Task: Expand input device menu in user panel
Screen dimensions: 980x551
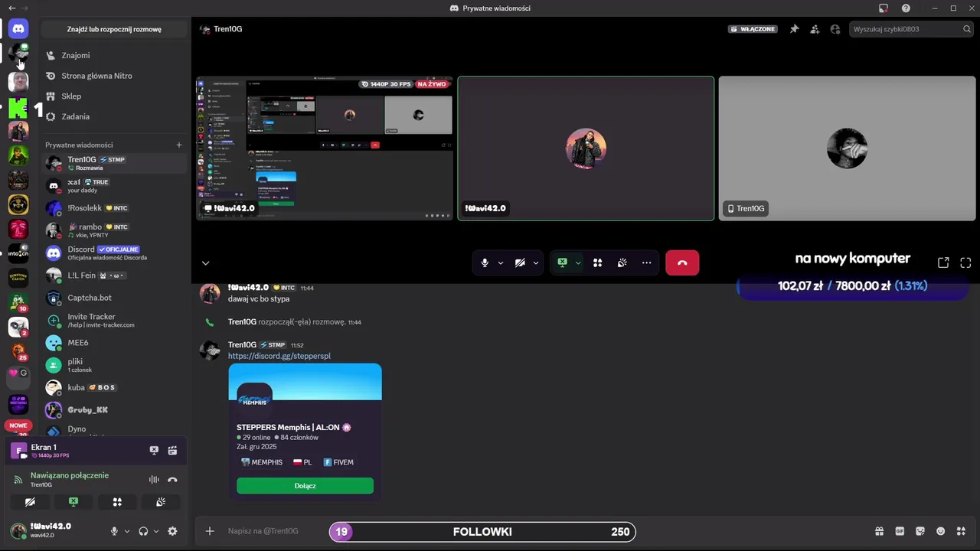Action: (x=127, y=531)
